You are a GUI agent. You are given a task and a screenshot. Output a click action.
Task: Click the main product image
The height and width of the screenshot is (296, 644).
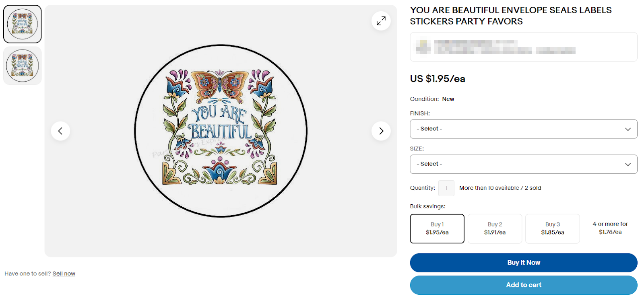[x=221, y=131]
